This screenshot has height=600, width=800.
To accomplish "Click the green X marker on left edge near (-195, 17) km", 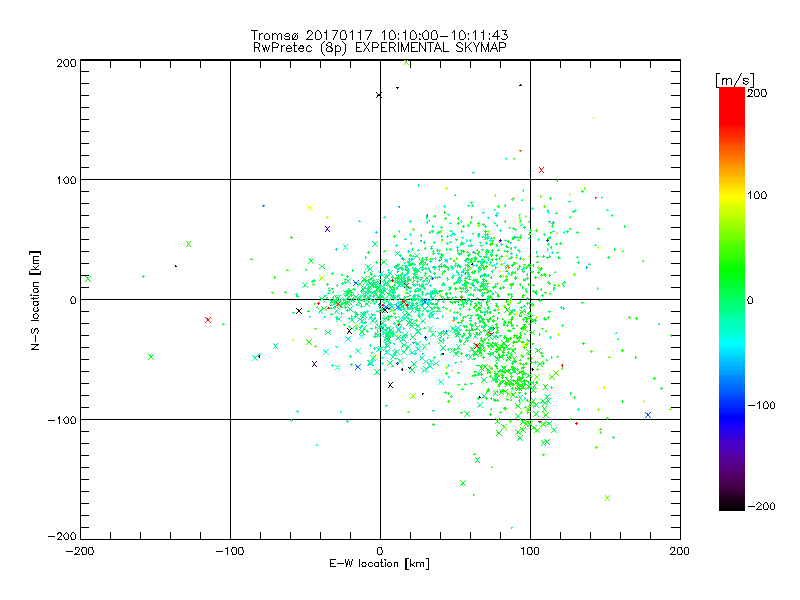I will tap(88, 279).
